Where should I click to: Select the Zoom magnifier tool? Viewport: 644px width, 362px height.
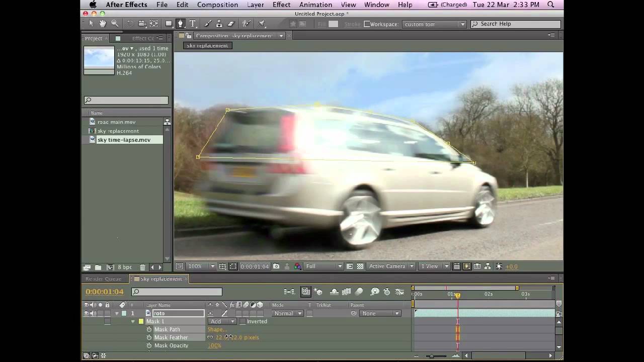tap(115, 24)
